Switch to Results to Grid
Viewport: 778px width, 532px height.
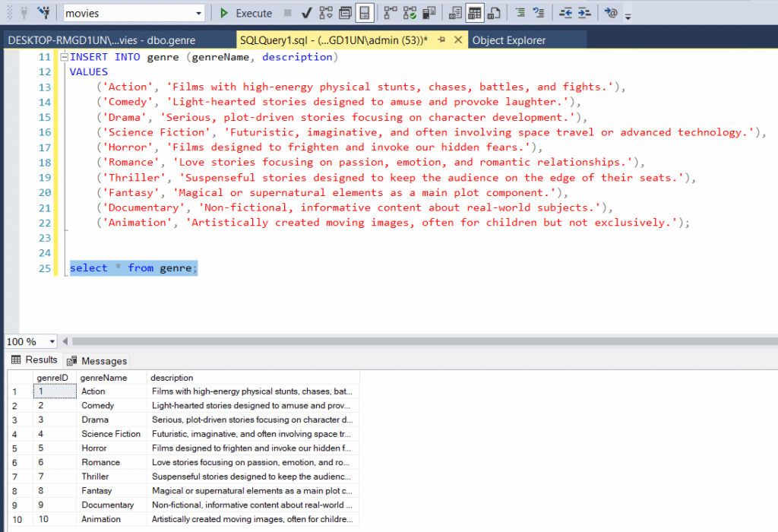pyautogui.click(x=475, y=13)
